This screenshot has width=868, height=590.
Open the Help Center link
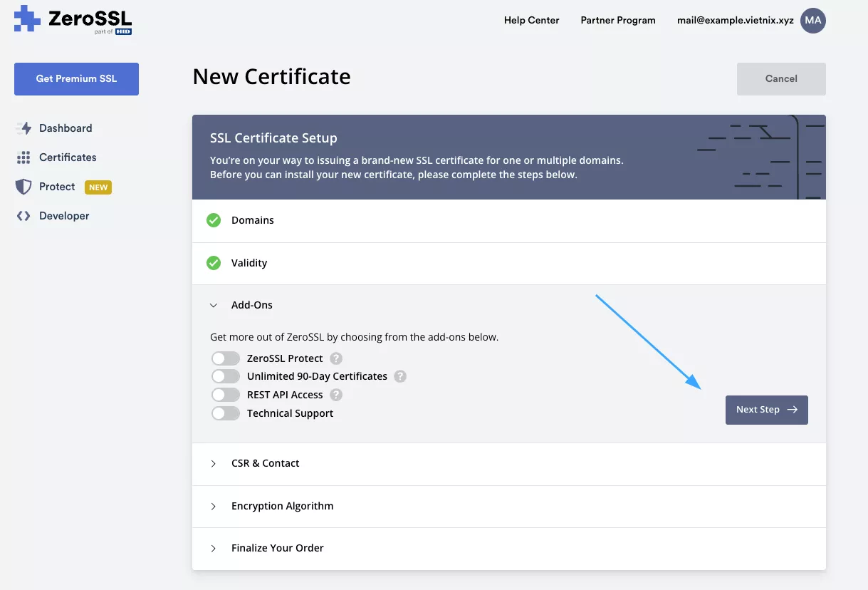coord(531,21)
